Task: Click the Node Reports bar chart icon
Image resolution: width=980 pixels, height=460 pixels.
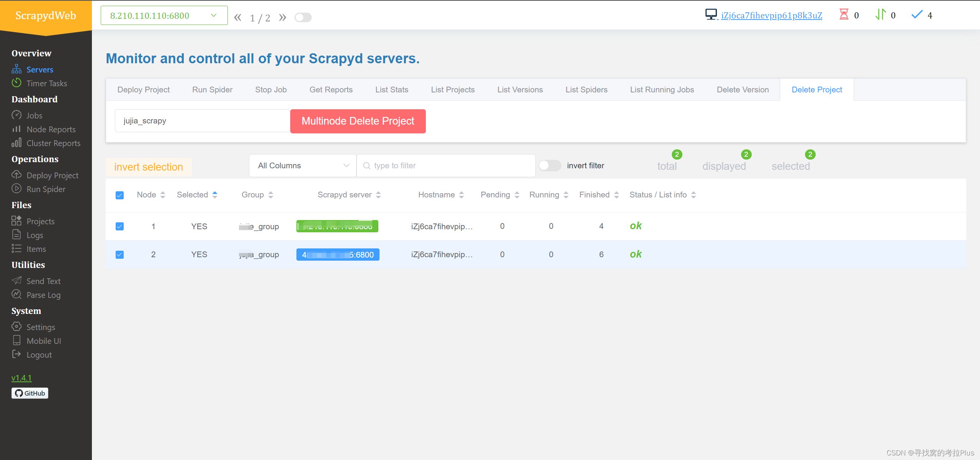Action: pyautogui.click(x=16, y=129)
